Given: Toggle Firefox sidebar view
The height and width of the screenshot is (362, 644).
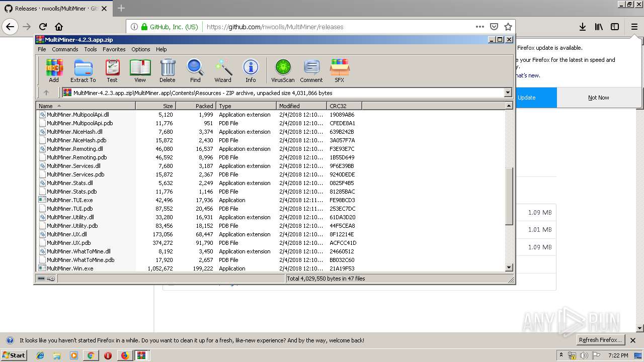Looking at the screenshot, I should (x=615, y=27).
